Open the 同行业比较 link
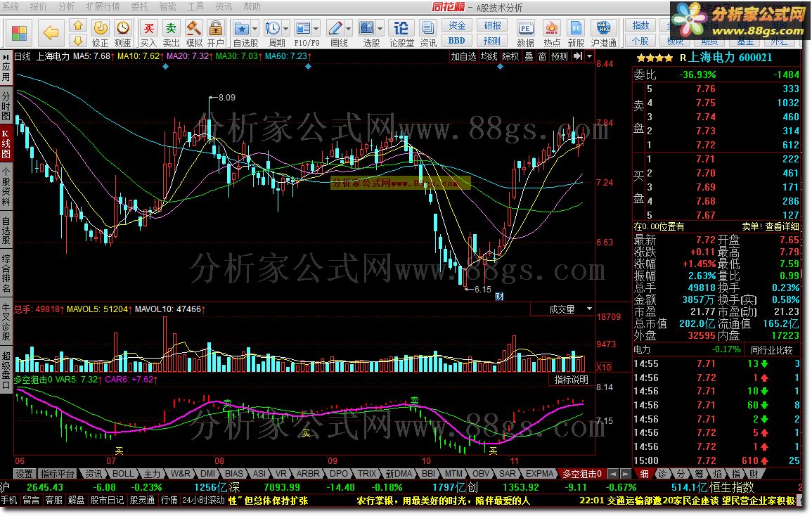The image size is (812, 516). (x=772, y=349)
